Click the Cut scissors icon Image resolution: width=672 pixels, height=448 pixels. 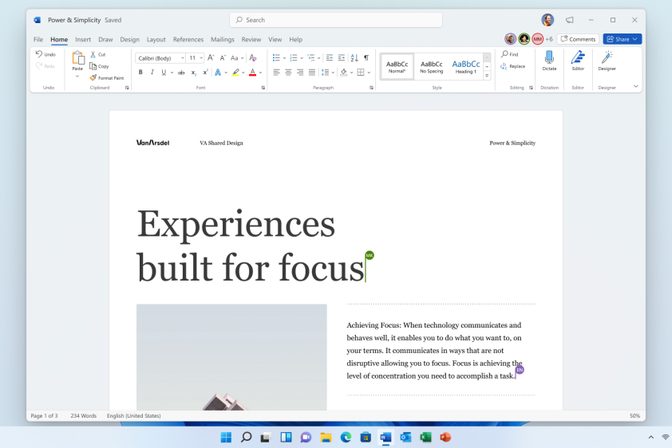tap(92, 54)
